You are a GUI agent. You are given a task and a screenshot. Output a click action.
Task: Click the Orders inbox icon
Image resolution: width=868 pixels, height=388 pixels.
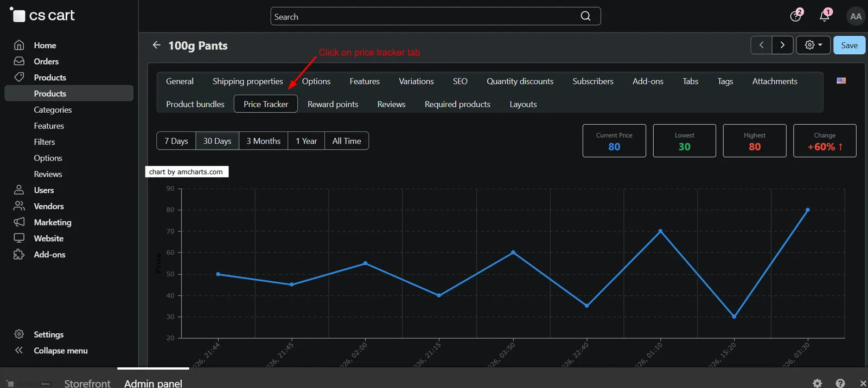pos(19,61)
